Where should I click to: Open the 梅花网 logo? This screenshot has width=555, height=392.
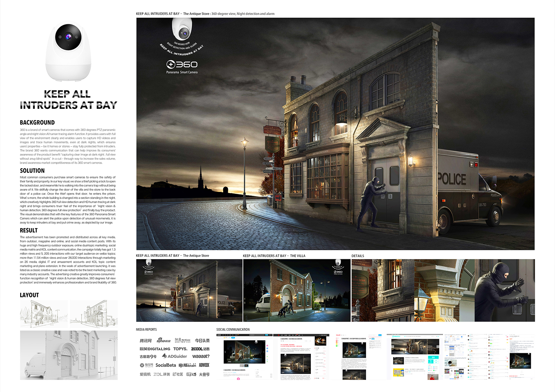(x=146, y=365)
